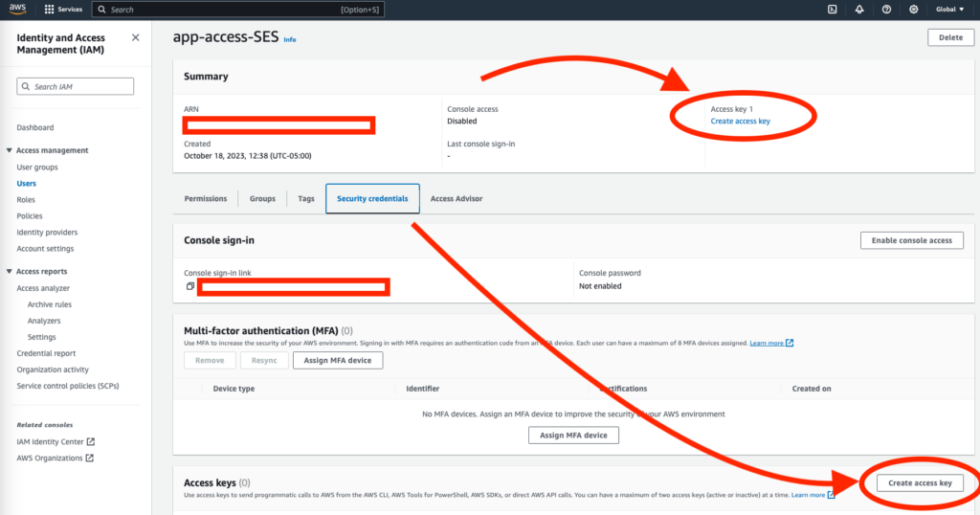Open the Services grid menu

63,10
